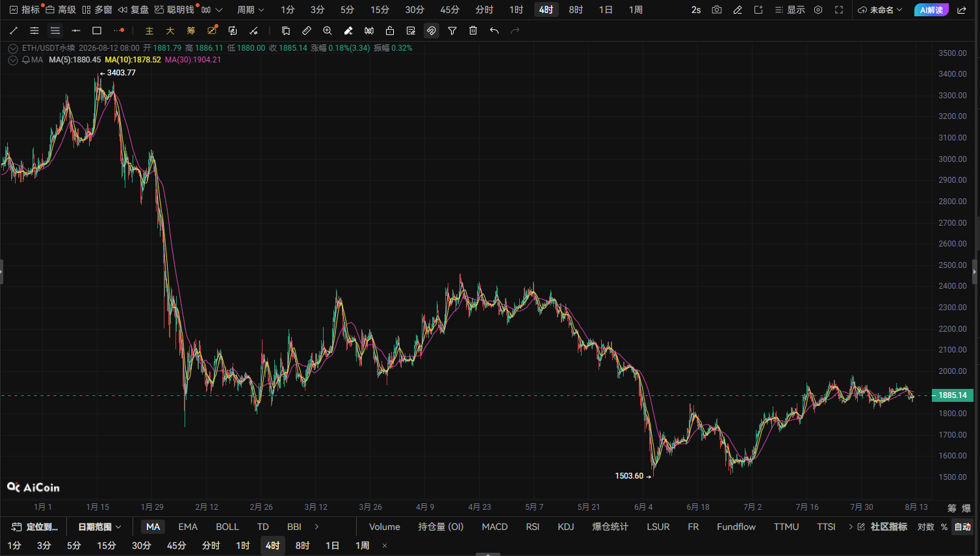980x556 pixels.
Task: Share the chart via export arrow icon
Action: click(x=962, y=10)
